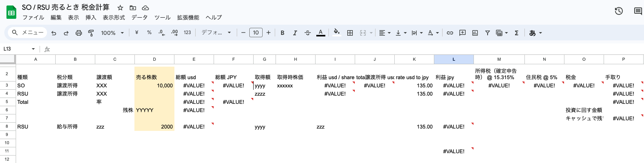The height and width of the screenshot is (163, 644).
Task: Search the menus box
Action: click(x=27, y=33)
